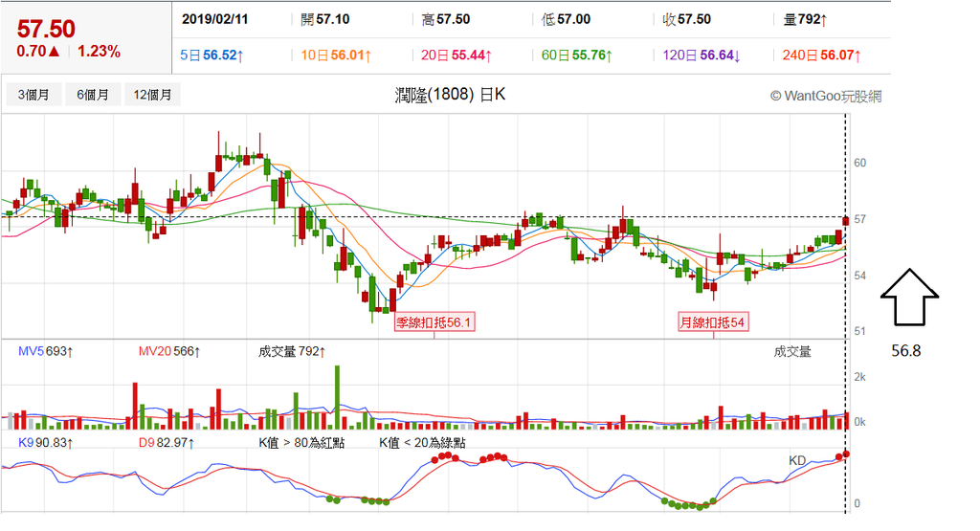980x531 pixels.
Task: Click the 月線扣抵54 marker label
Action: [x=713, y=322]
